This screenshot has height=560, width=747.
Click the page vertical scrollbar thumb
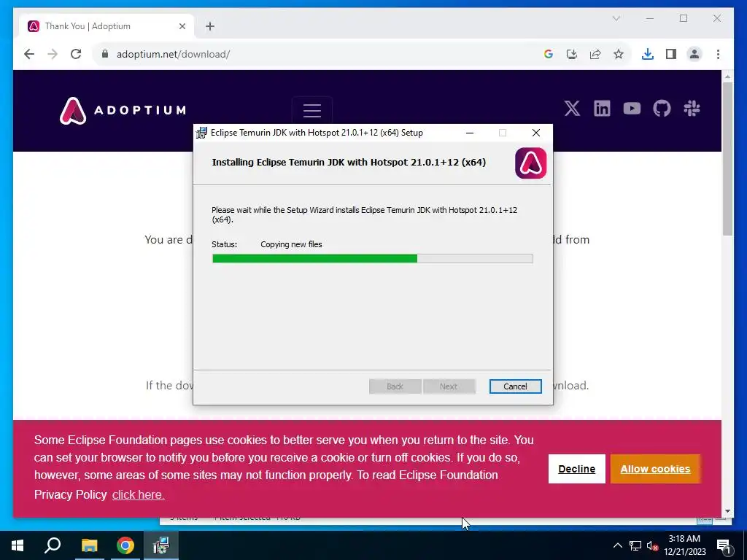click(x=727, y=158)
